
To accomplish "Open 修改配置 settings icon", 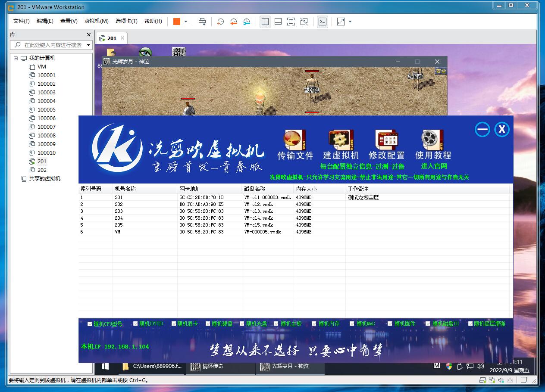I will [386, 140].
